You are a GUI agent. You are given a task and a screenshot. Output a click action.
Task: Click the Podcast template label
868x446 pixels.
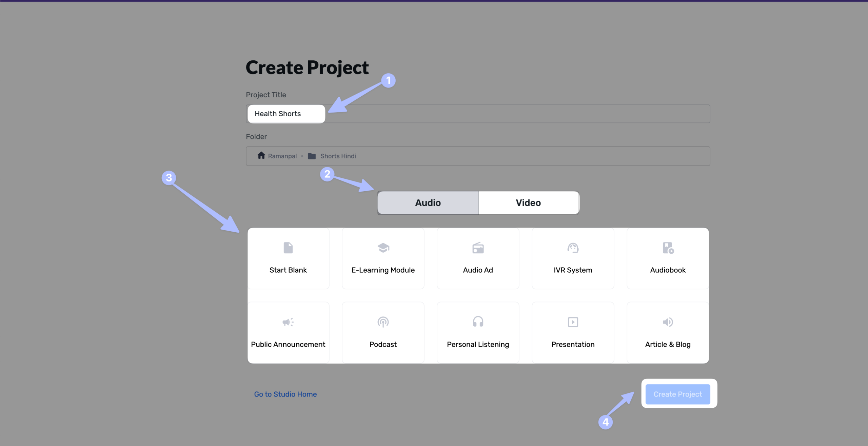(x=383, y=344)
